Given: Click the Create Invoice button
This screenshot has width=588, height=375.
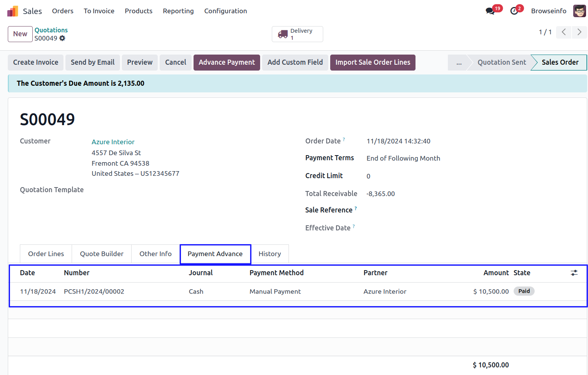Looking at the screenshot, I should (35, 62).
